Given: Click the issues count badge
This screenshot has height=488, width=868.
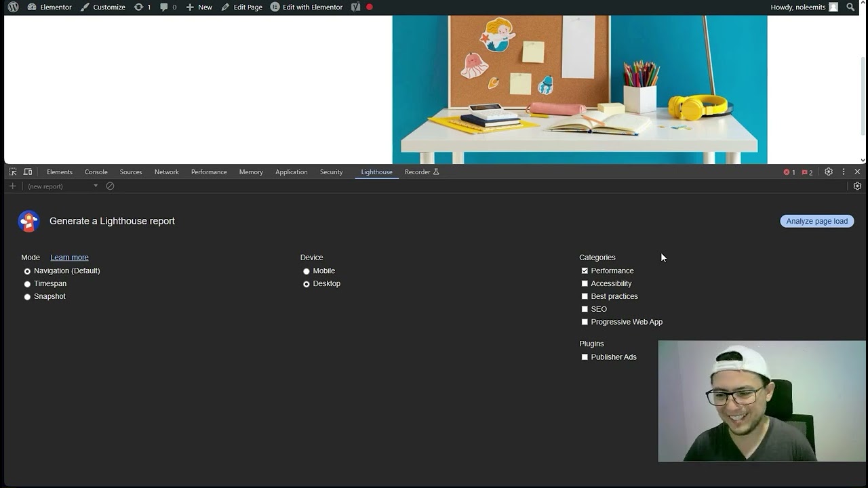Looking at the screenshot, I should click(807, 172).
